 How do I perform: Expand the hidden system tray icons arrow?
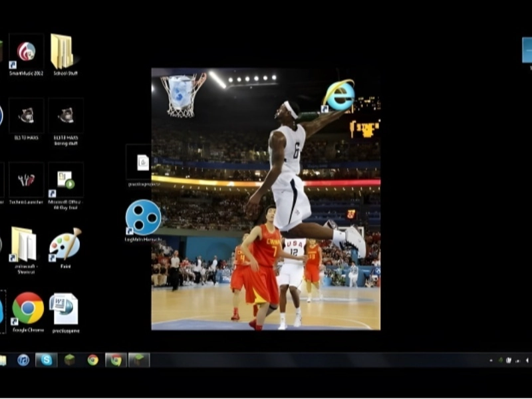pyautogui.click(x=491, y=360)
